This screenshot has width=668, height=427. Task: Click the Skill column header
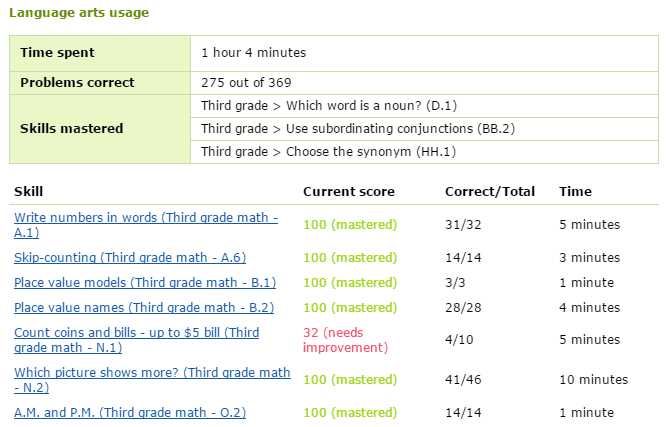point(29,191)
